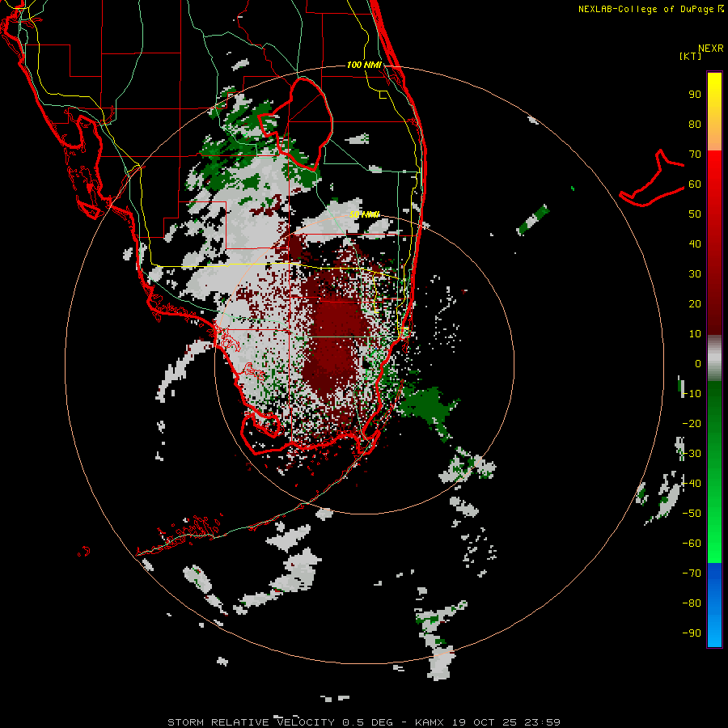Select the 40 value on velocity scale
This screenshot has width=728, height=728.
point(695,244)
